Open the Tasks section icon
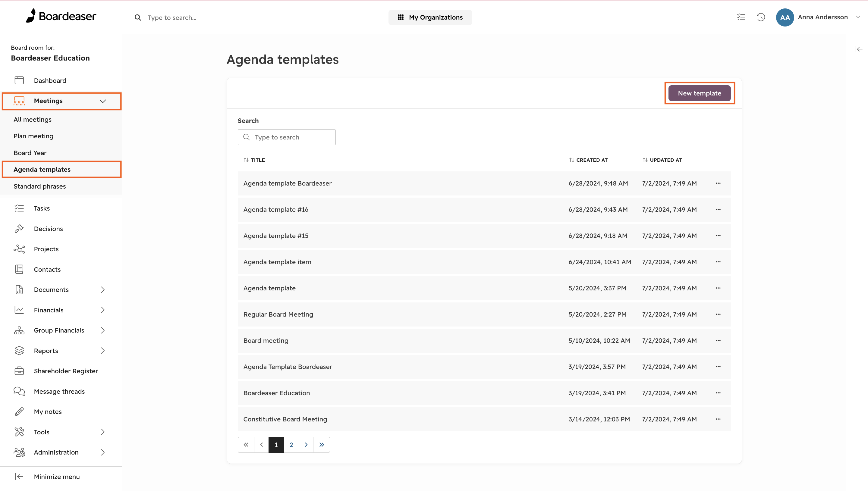This screenshot has height=491, width=868. 19,208
